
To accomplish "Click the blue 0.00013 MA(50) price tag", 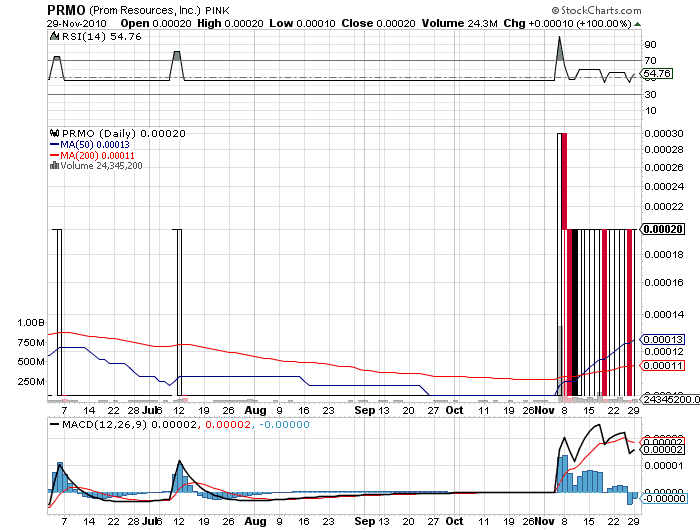I will (663, 339).
